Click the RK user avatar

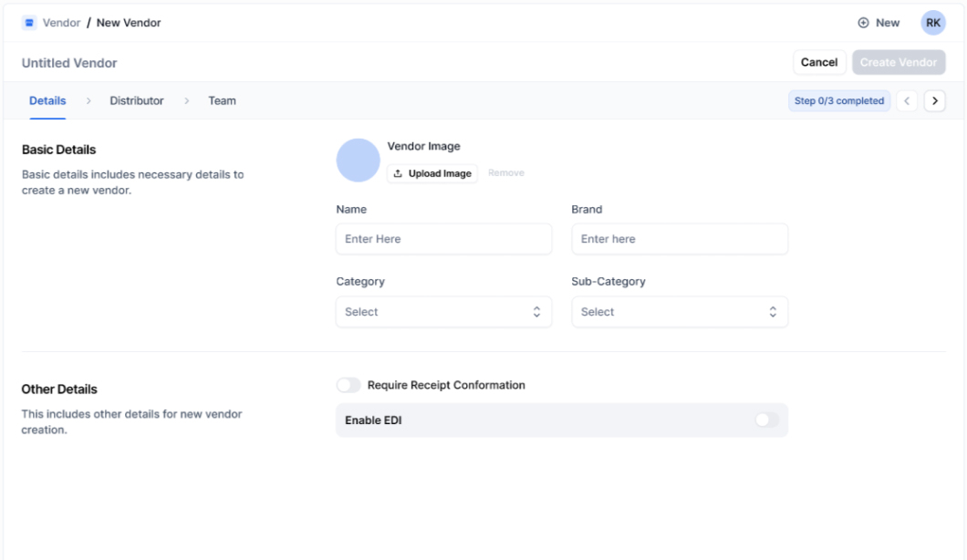point(932,23)
